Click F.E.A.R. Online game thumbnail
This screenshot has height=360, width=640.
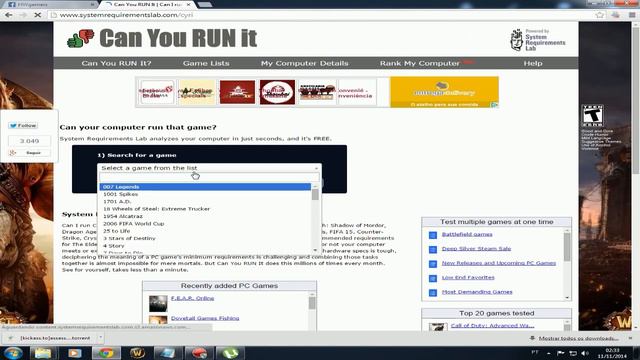pos(158,304)
